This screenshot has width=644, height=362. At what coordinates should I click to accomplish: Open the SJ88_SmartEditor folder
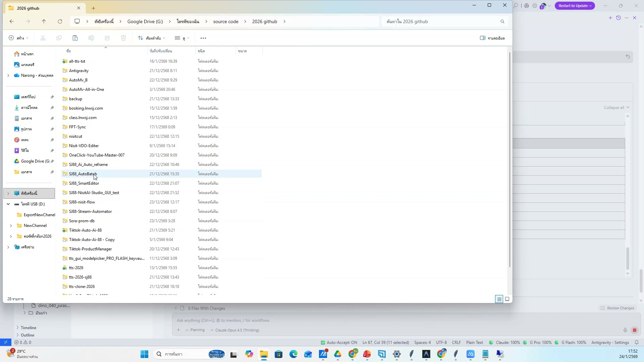click(84, 183)
